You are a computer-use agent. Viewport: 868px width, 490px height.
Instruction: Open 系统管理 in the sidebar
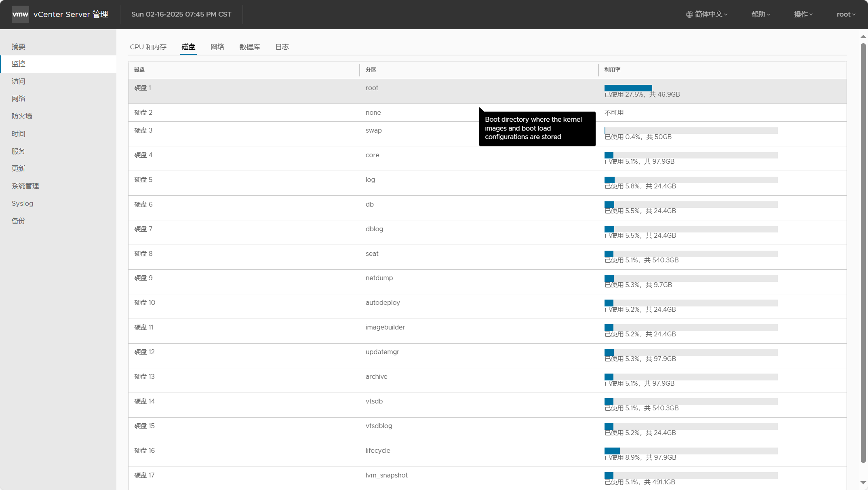coord(58,186)
